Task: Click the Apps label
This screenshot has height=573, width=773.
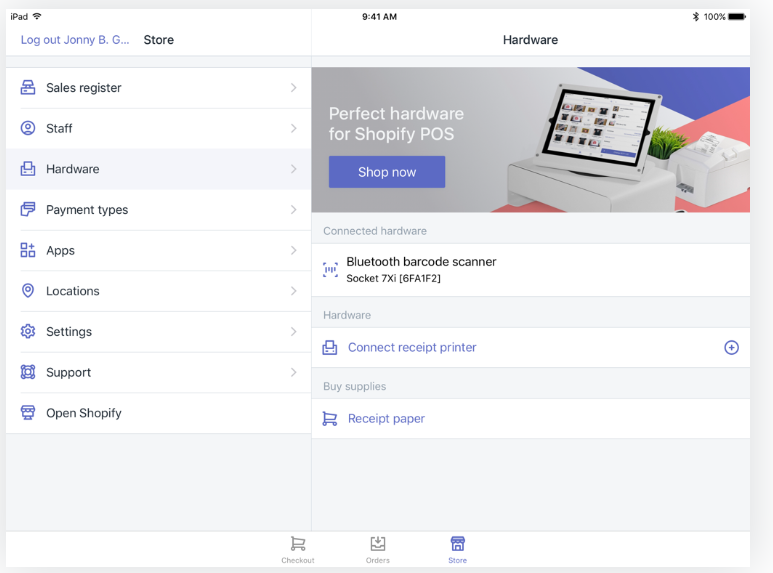Action: point(60,251)
